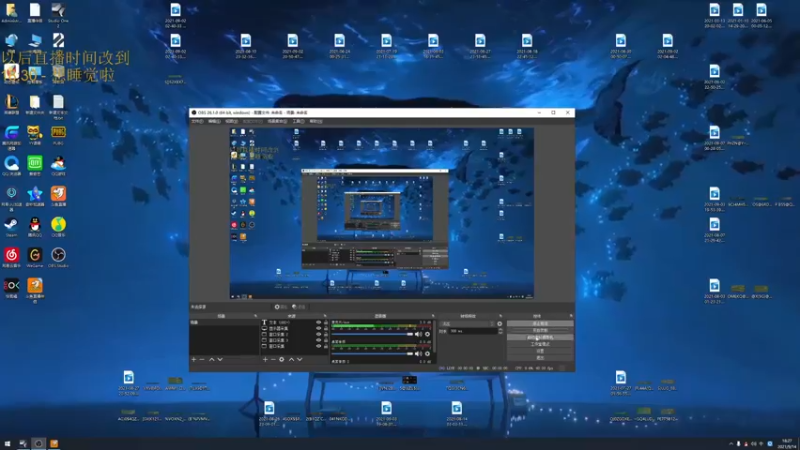The width and height of the screenshot is (800, 450).
Task: Open the File menu in OBS
Action: [197, 121]
